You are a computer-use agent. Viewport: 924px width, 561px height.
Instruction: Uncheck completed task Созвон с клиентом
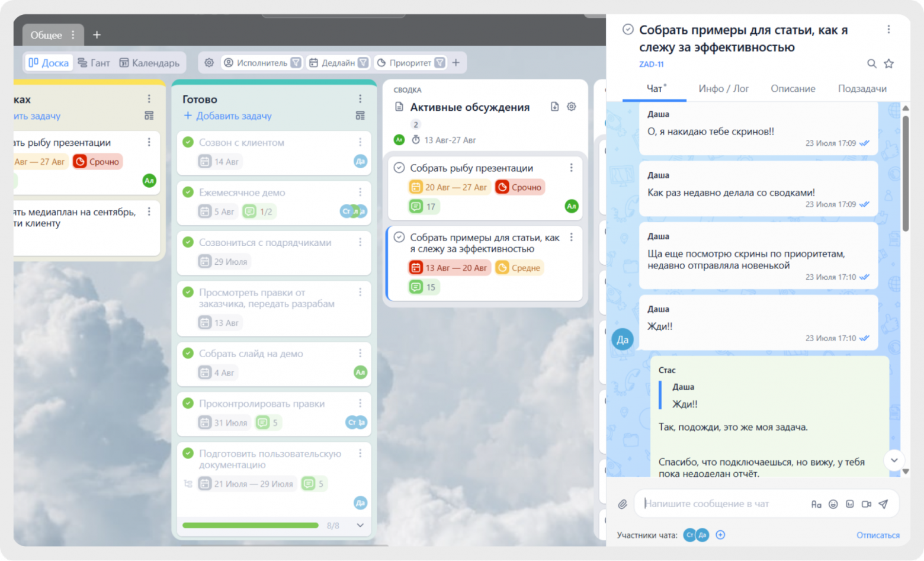click(x=188, y=142)
